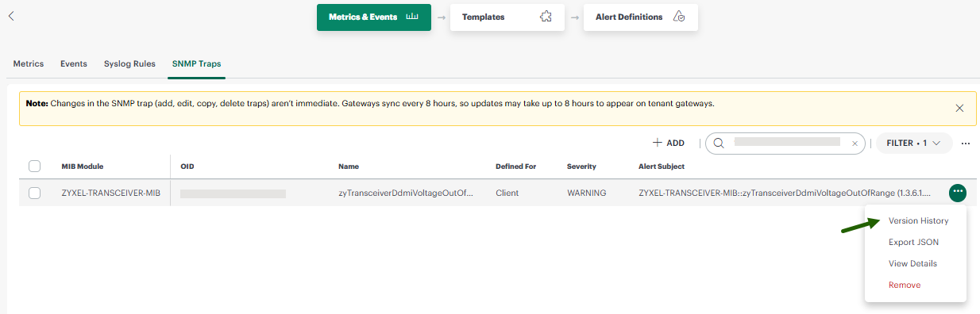Image resolution: width=980 pixels, height=314 pixels.
Task: Click the green row actions ellipsis button
Action: (957, 193)
